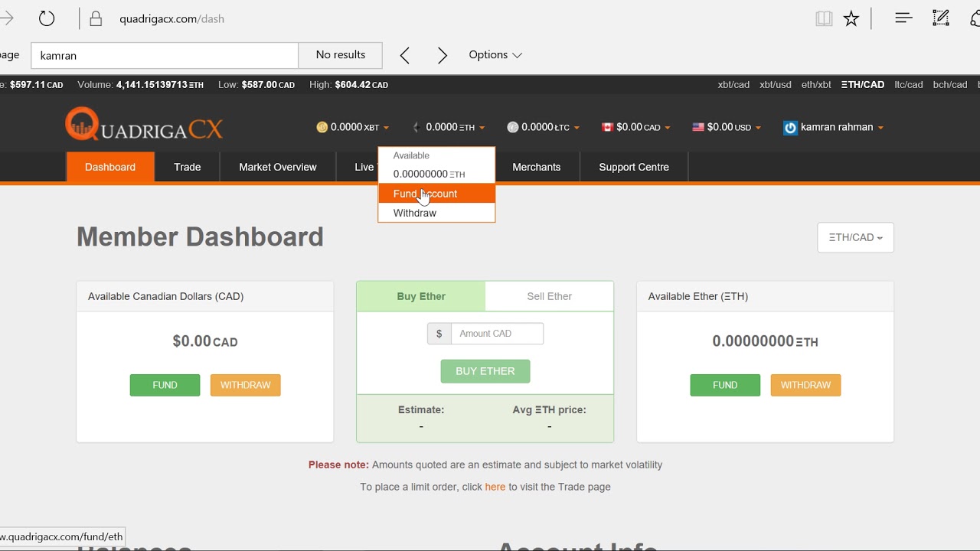
Task: Click the green FUND button for CAD
Action: tap(165, 385)
